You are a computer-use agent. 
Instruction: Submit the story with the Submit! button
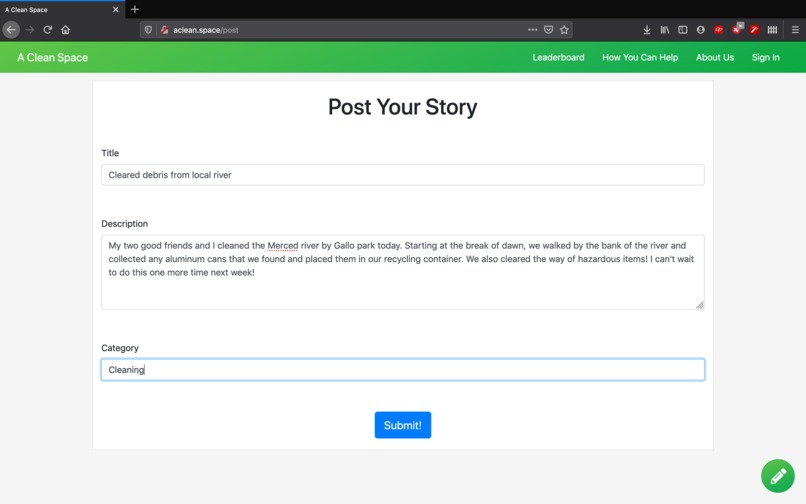[402, 425]
